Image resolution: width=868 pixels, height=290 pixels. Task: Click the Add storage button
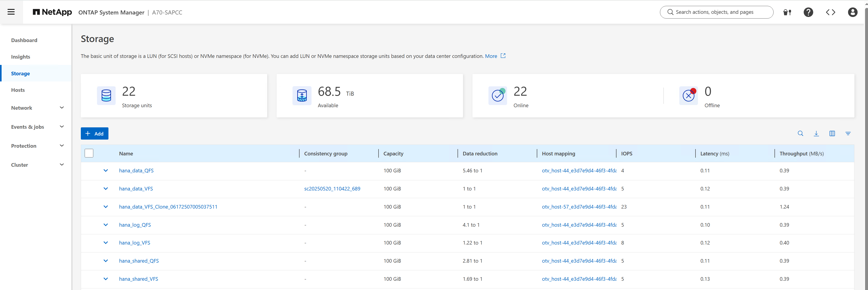tap(94, 133)
